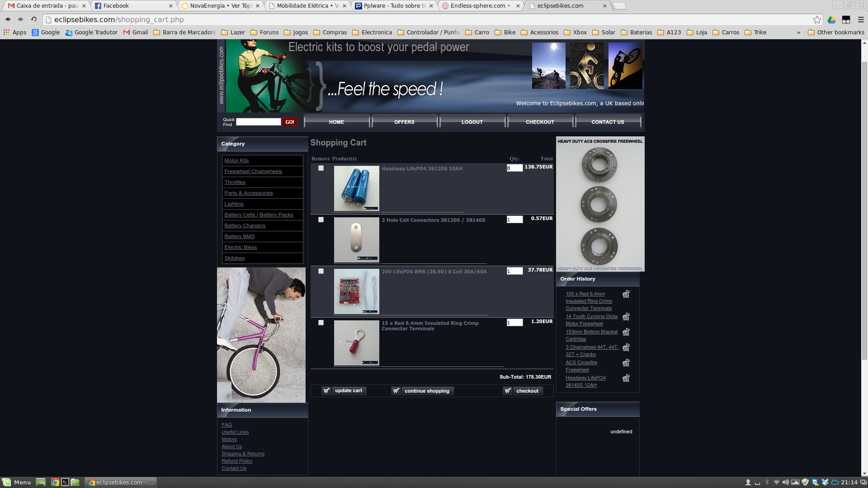The height and width of the screenshot is (488, 868).
Task: Open the Chrome hamburger menu
Action: [861, 19]
